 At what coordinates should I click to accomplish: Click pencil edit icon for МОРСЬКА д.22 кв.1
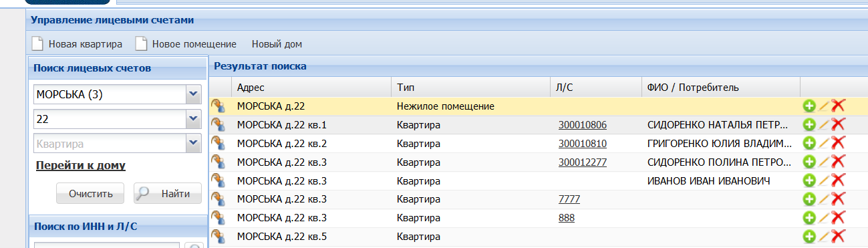(x=824, y=124)
